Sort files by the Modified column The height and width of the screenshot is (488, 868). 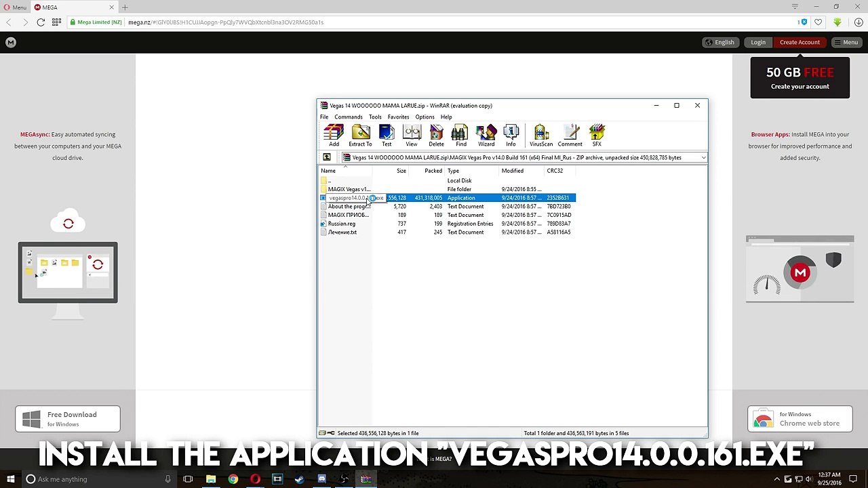coord(521,171)
